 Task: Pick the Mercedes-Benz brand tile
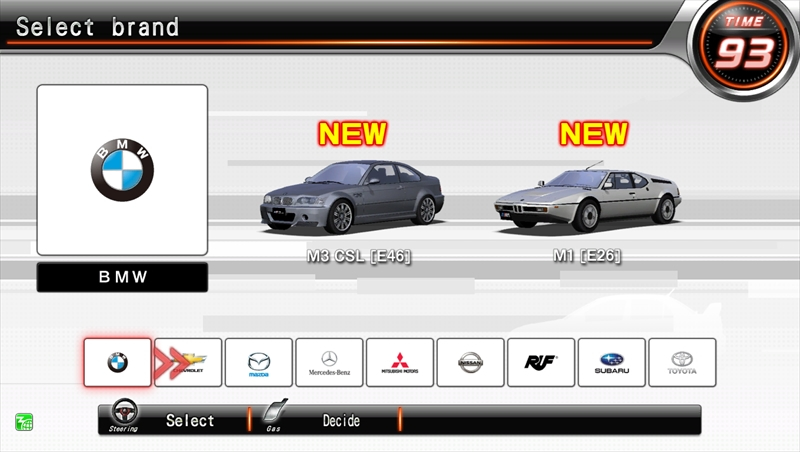329,362
